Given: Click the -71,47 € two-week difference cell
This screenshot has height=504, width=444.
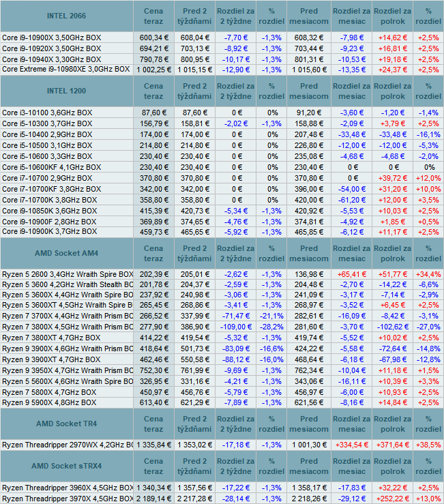Looking at the screenshot, I should tap(236, 316).
